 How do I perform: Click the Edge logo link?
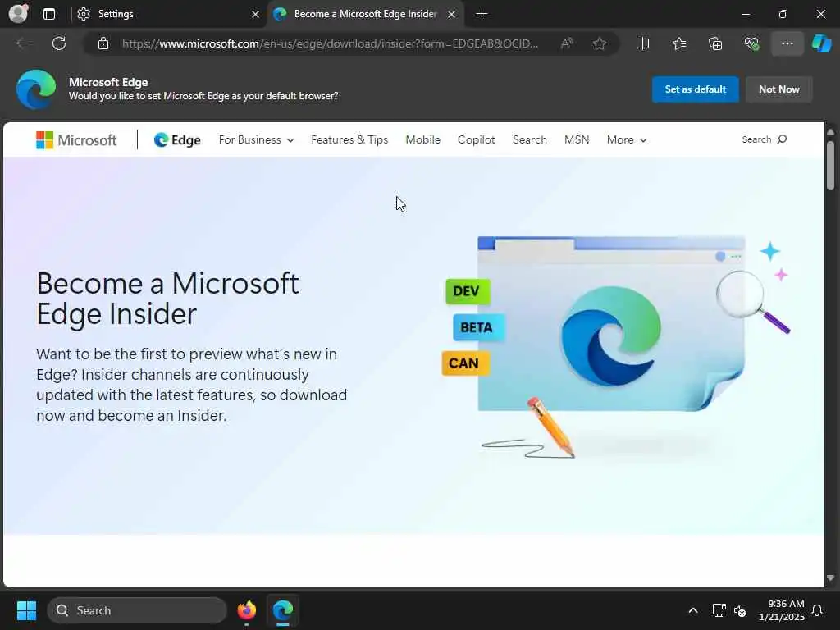pyautogui.click(x=177, y=139)
